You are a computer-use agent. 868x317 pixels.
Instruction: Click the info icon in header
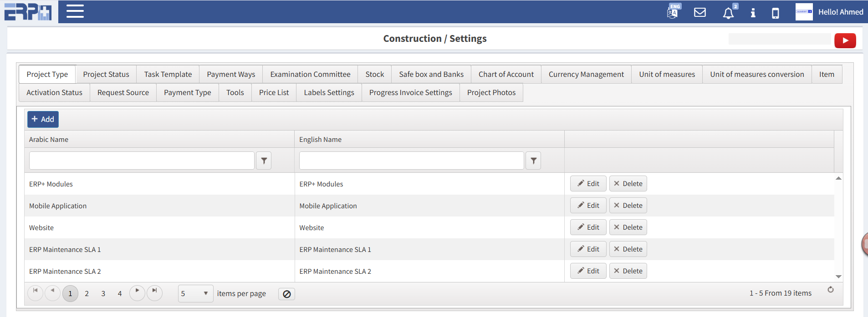click(x=753, y=13)
